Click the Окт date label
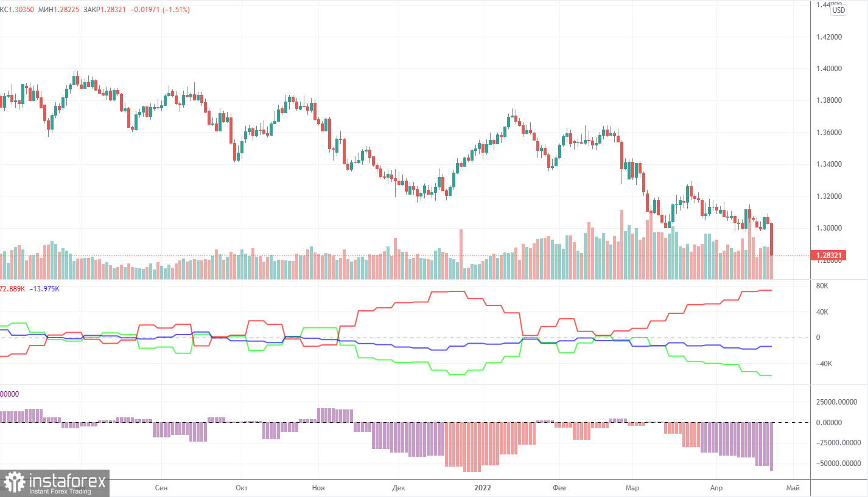 coord(241,488)
